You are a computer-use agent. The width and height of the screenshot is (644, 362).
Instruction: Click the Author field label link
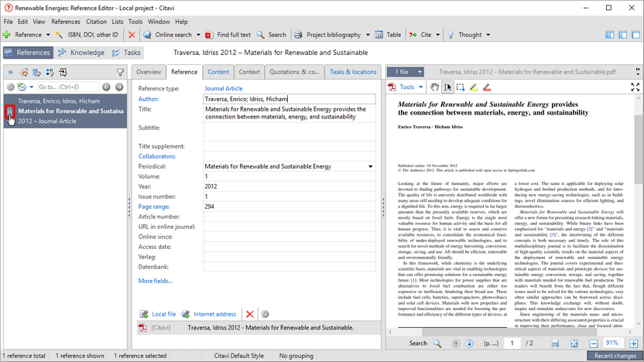point(149,99)
